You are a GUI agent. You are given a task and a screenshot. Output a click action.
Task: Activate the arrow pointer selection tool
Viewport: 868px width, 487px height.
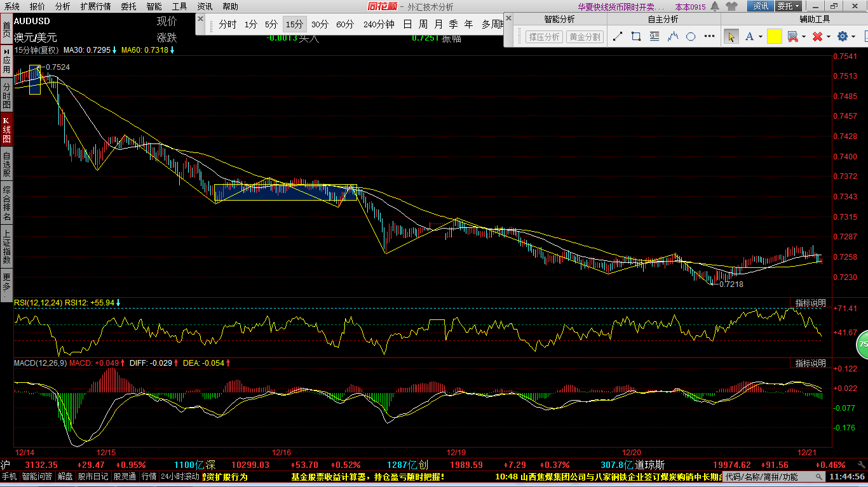[731, 36]
